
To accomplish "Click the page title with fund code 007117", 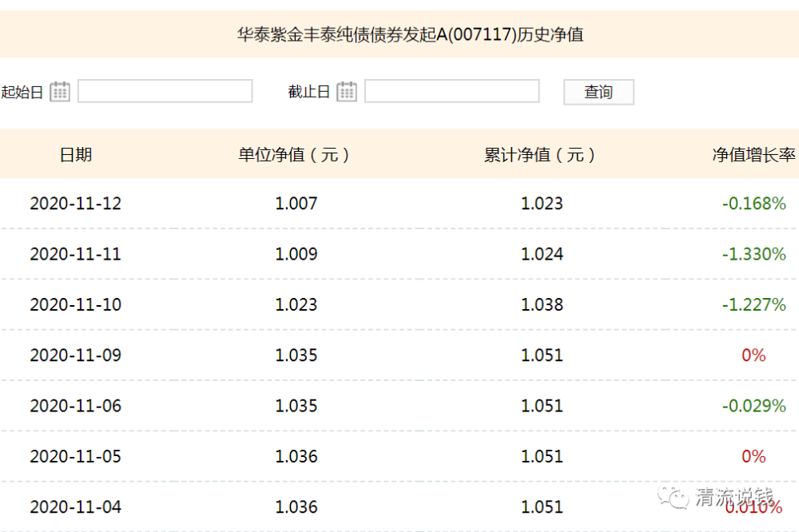I will [410, 34].
